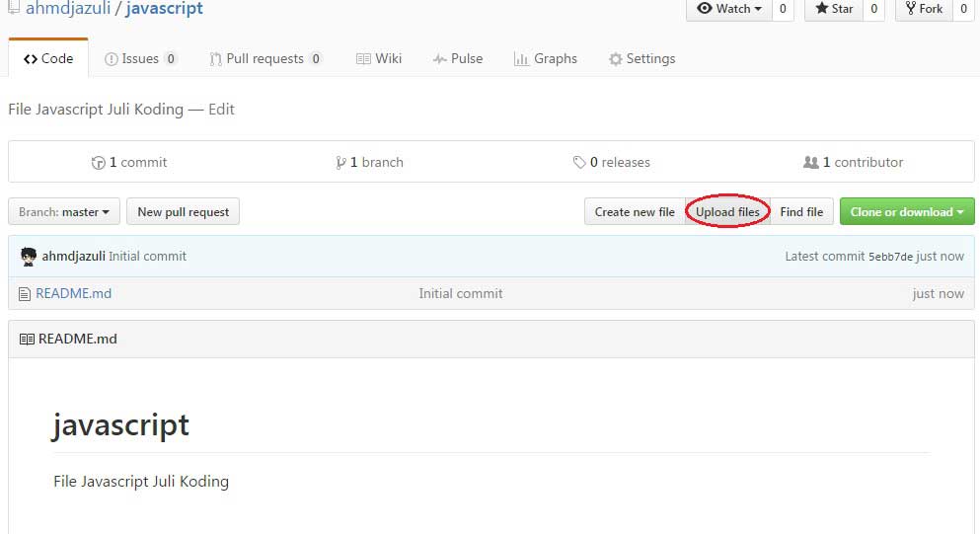
Task: Click the Pulse activity icon
Action: 440,59
